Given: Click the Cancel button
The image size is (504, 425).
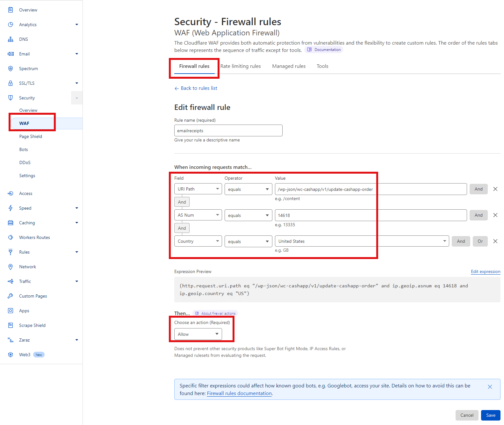Looking at the screenshot, I should [x=467, y=415].
